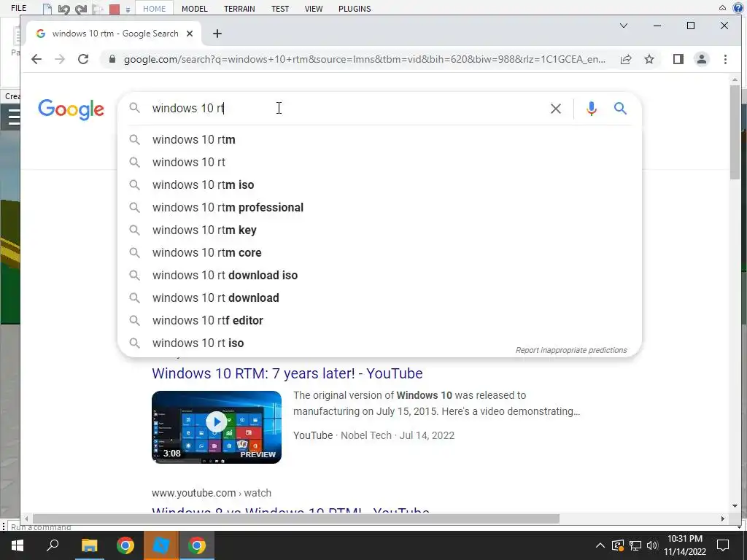
Task: Open FILE menu in Roblox Studio
Action: 18,8
